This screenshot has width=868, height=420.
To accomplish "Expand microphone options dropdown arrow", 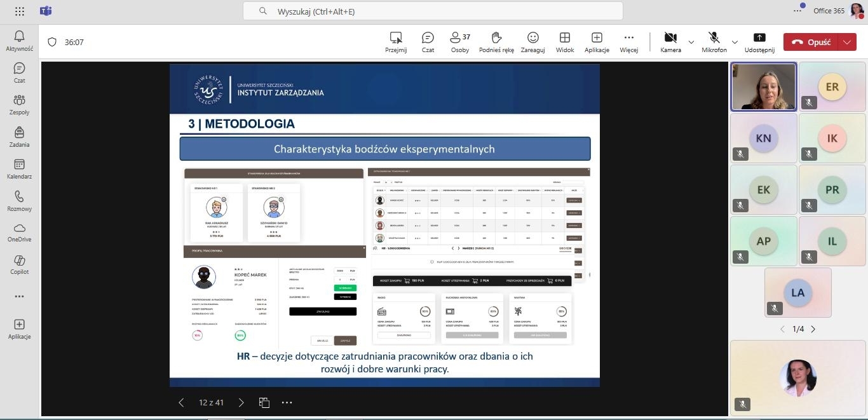I will coord(735,43).
